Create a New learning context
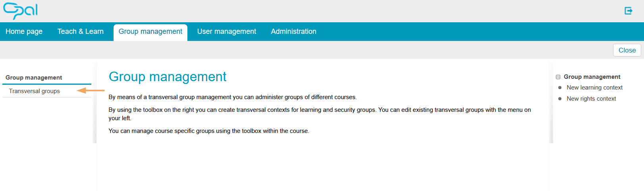This screenshot has width=644, height=191. pyautogui.click(x=594, y=88)
